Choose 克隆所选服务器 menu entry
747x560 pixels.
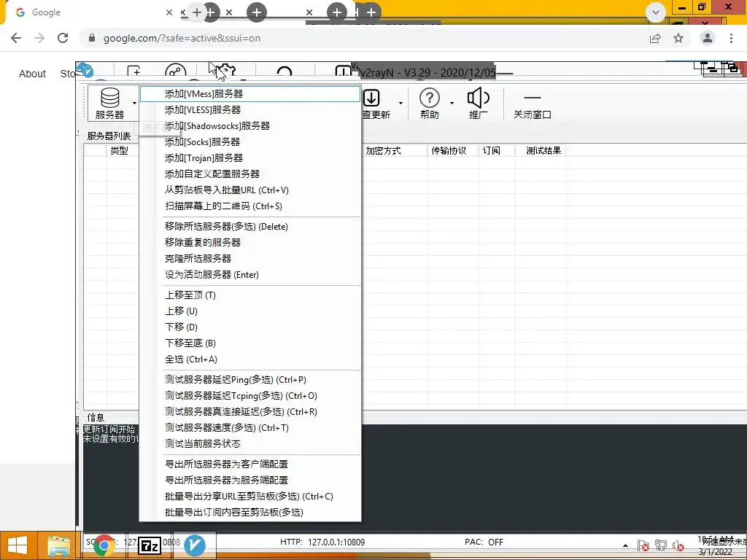[250, 259]
